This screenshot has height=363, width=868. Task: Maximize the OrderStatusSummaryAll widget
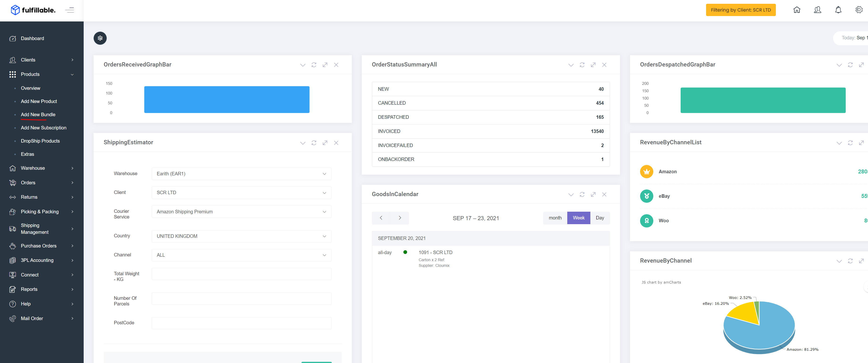[593, 65]
